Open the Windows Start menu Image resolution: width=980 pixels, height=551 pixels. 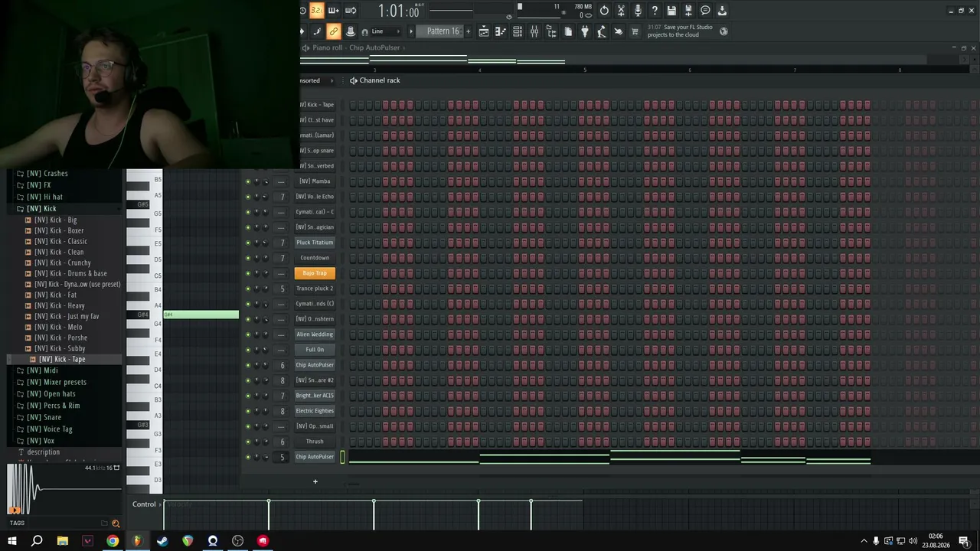pyautogui.click(x=11, y=541)
